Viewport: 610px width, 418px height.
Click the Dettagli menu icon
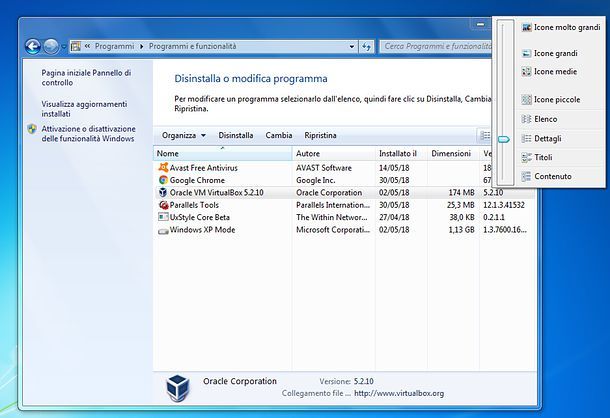click(526, 139)
